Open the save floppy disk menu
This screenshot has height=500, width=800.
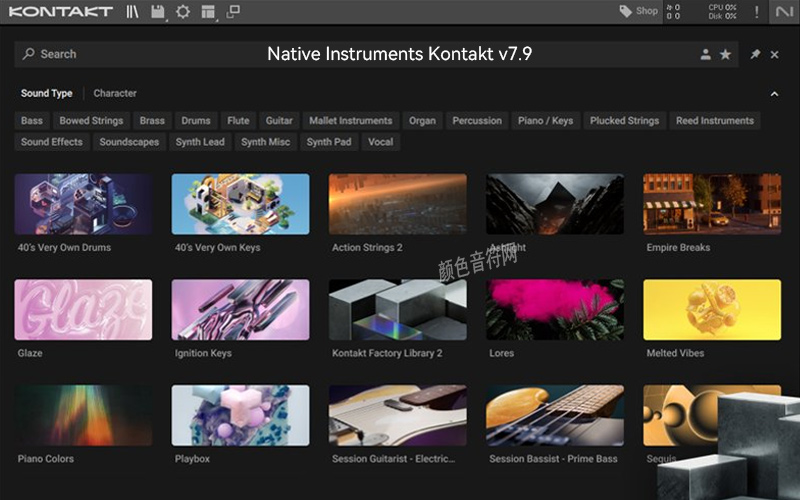point(158,11)
